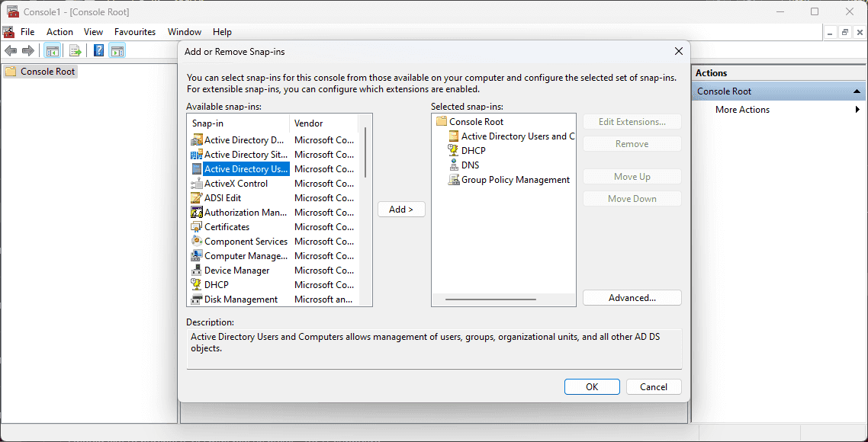Click the Export List toolbar icon
This screenshot has height=442, width=868.
pos(76,51)
